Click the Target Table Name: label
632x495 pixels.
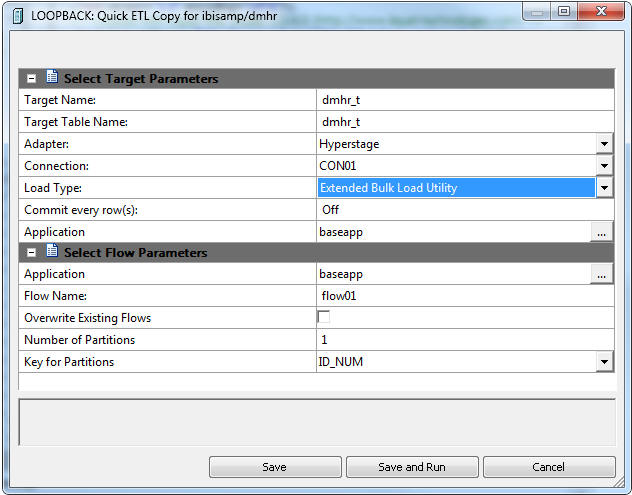pyautogui.click(x=76, y=122)
